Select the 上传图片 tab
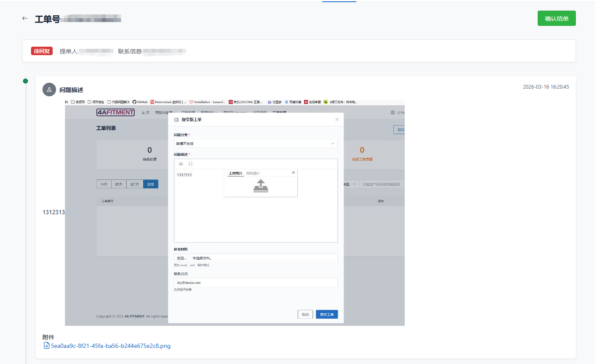 (235, 174)
